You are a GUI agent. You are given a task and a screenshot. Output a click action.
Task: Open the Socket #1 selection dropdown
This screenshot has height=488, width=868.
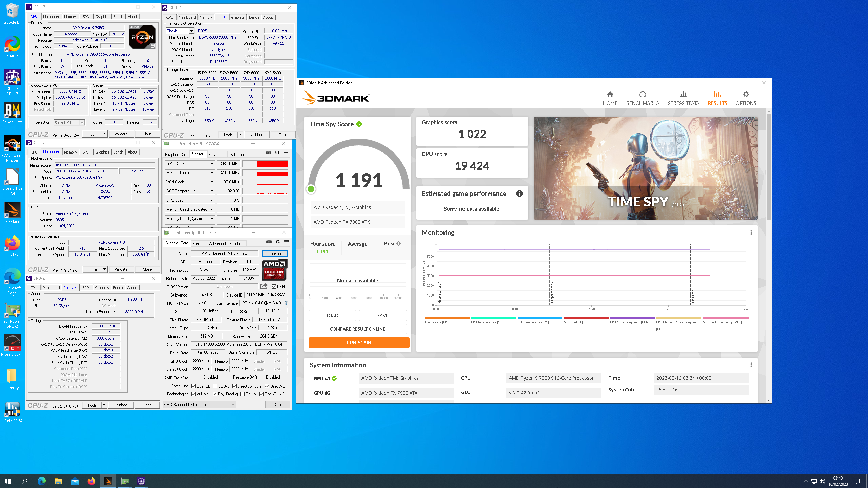coord(69,122)
